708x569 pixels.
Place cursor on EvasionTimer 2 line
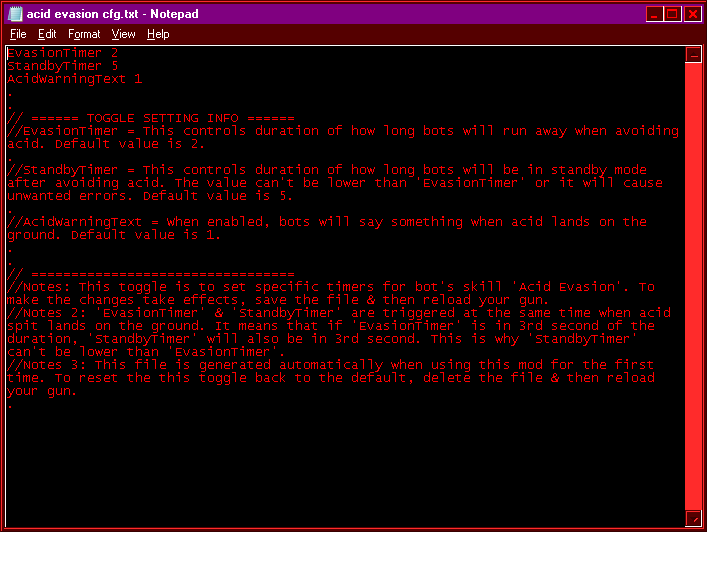tap(62, 53)
